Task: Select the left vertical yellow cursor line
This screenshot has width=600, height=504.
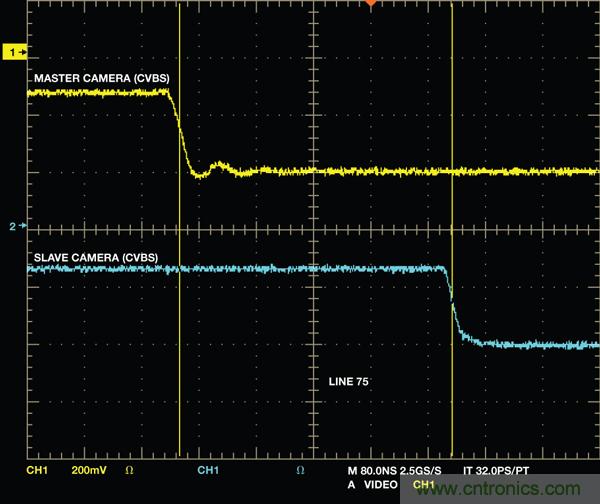Action: pyautogui.click(x=179, y=300)
